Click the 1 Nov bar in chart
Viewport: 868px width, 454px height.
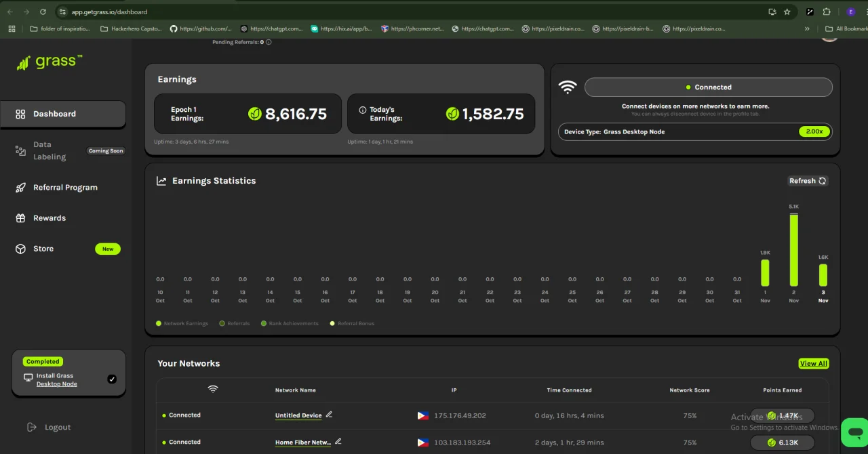coord(765,273)
